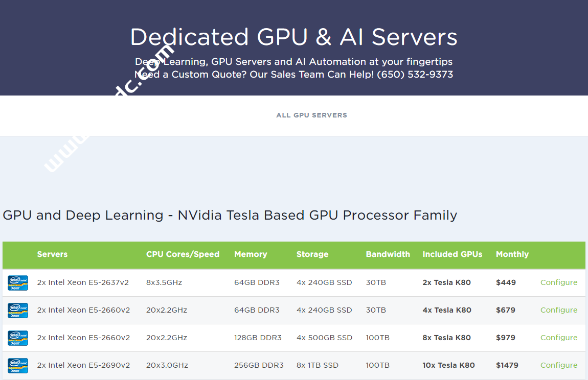
Task: Click the 20x3.0GHz CPU speed cell
Action: [167, 365]
